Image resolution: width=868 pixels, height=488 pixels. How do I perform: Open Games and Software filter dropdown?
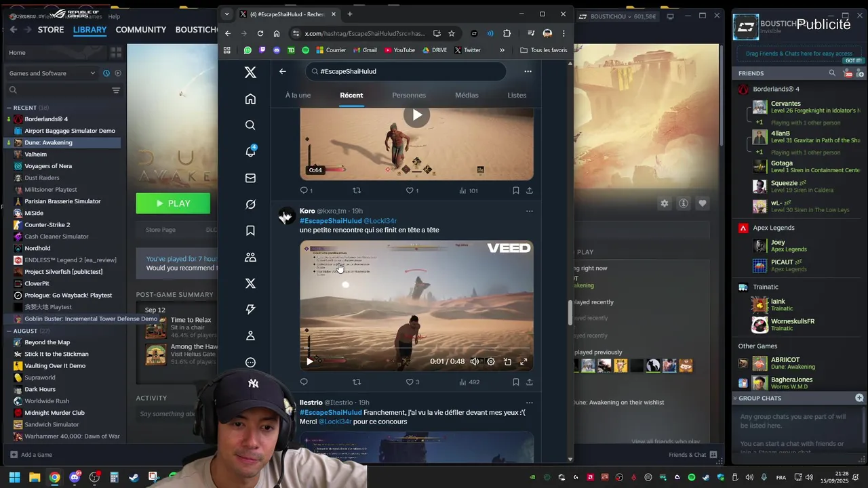point(52,73)
